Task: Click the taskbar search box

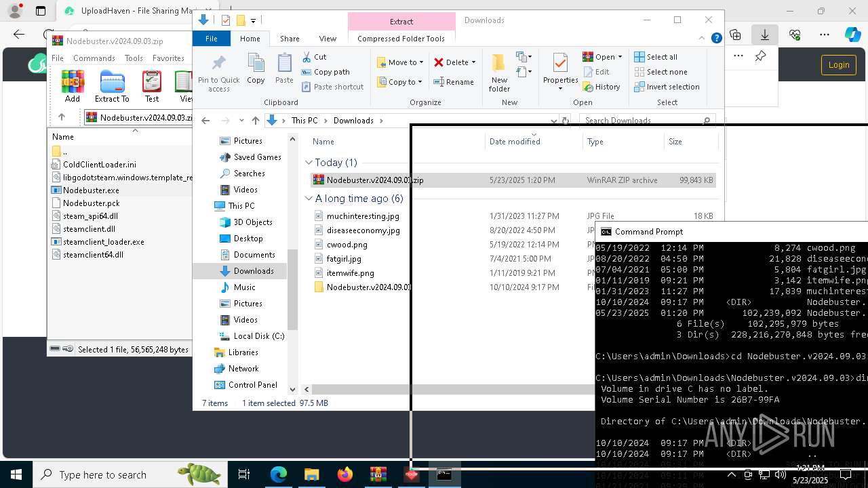Action: click(x=129, y=474)
